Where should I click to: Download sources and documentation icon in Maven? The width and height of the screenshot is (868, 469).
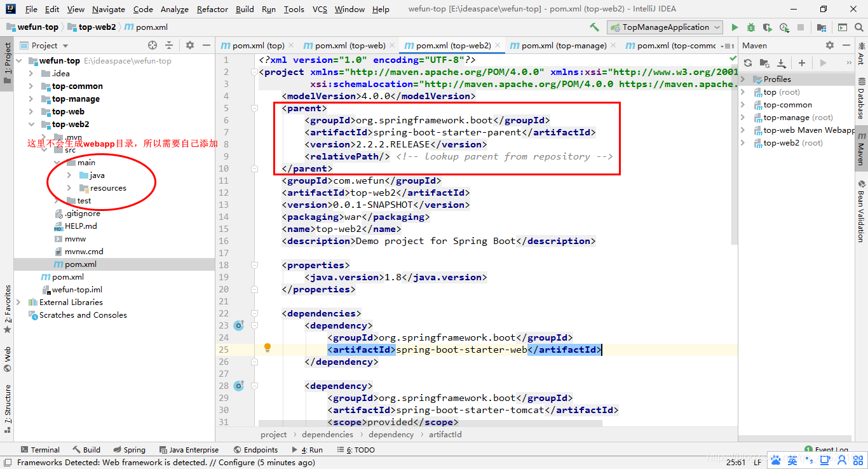pyautogui.click(x=782, y=63)
